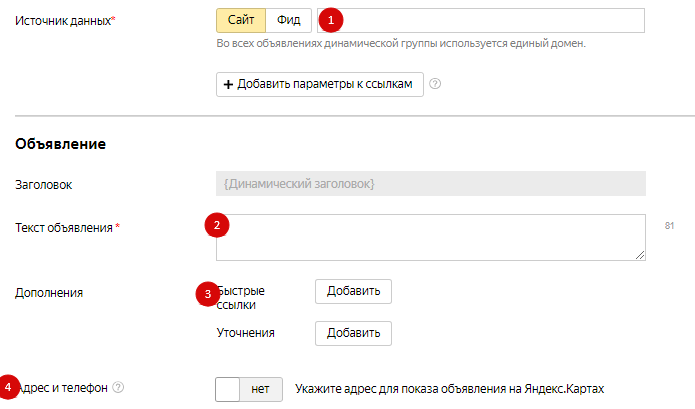Open help tooltip beside "Адрес и телефон"

(x=119, y=387)
